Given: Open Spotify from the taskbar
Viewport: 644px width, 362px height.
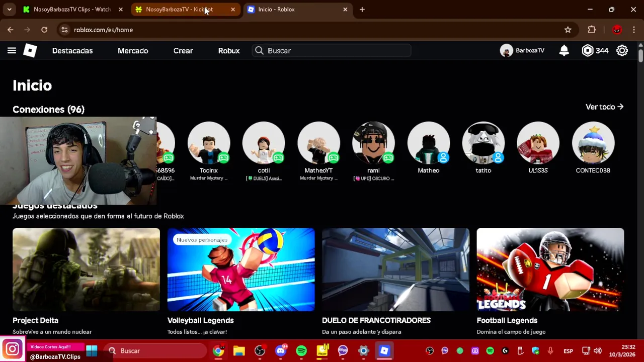Looking at the screenshot, I should click(x=301, y=351).
